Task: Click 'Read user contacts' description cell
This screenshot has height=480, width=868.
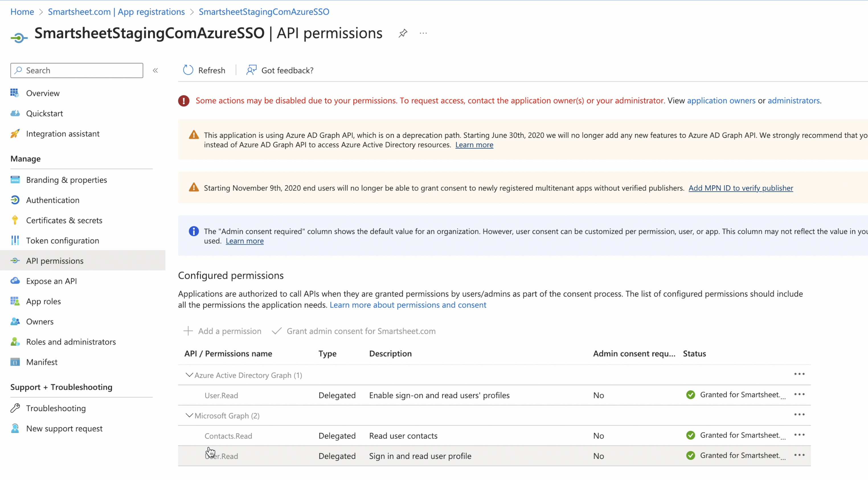Action: [x=403, y=436]
